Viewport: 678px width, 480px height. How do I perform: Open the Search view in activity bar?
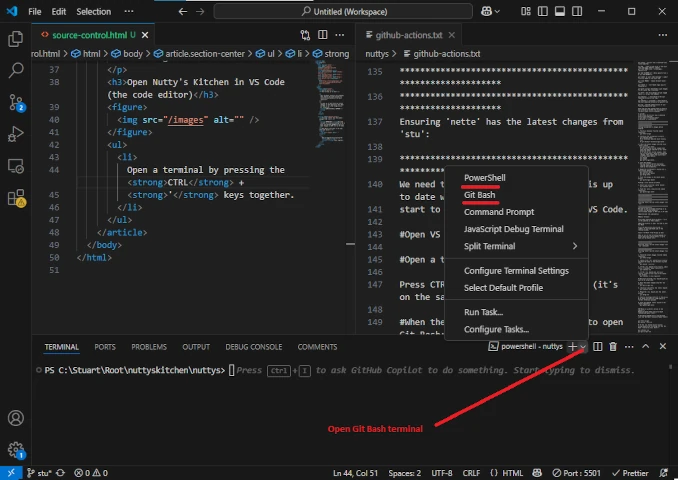pos(16,70)
